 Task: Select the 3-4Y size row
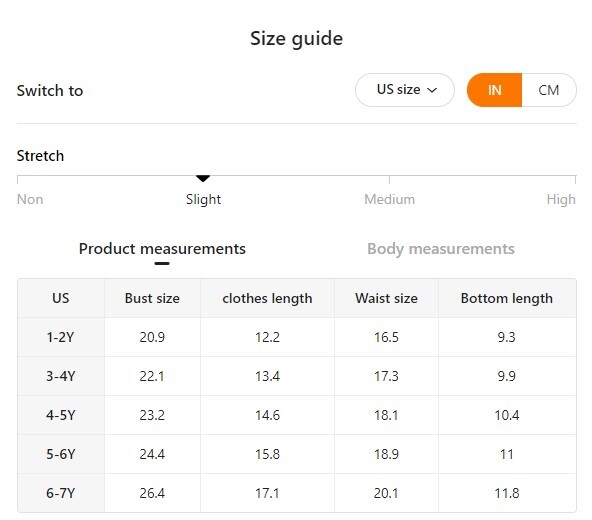pos(297,376)
